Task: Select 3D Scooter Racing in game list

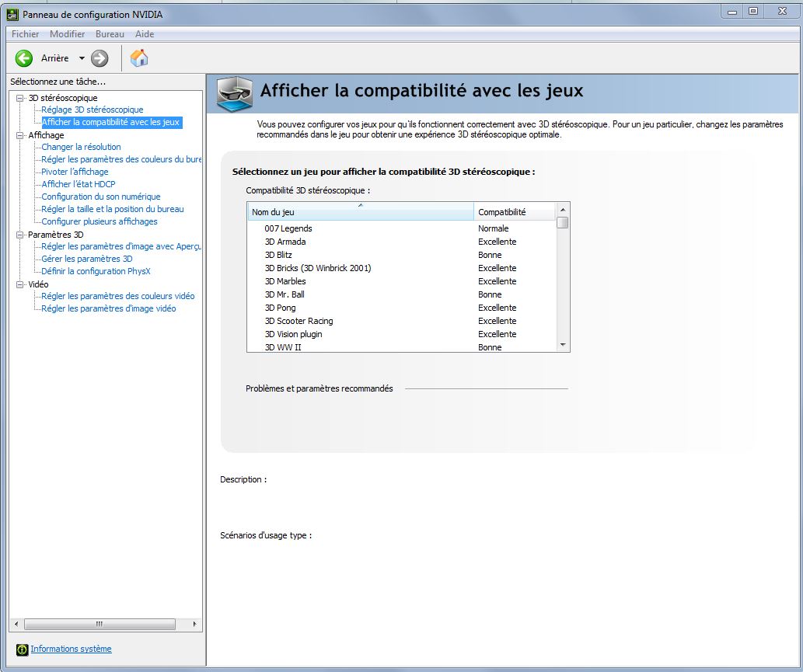Action: [x=401, y=321]
